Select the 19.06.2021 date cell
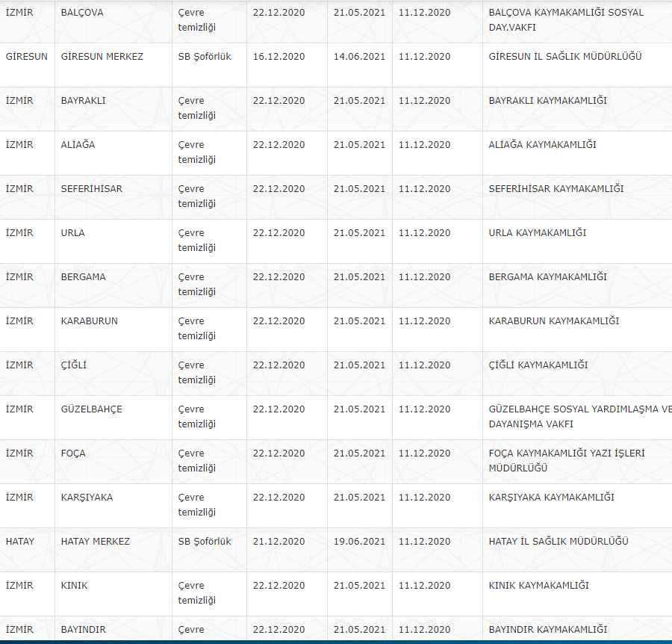The height and width of the screenshot is (644, 672). (x=359, y=542)
